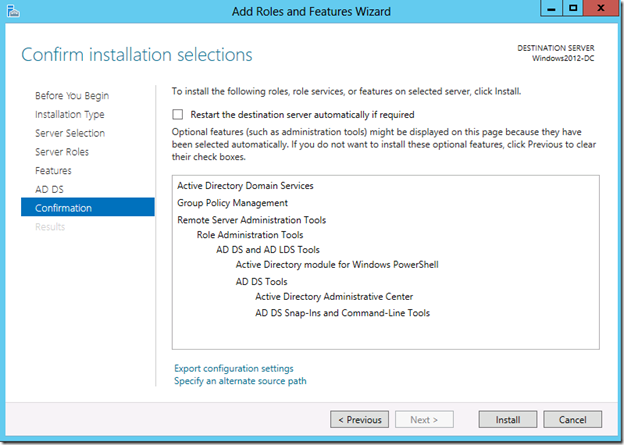624x445 pixels.
Task: Go back with the Previous button
Action: [359, 420]
